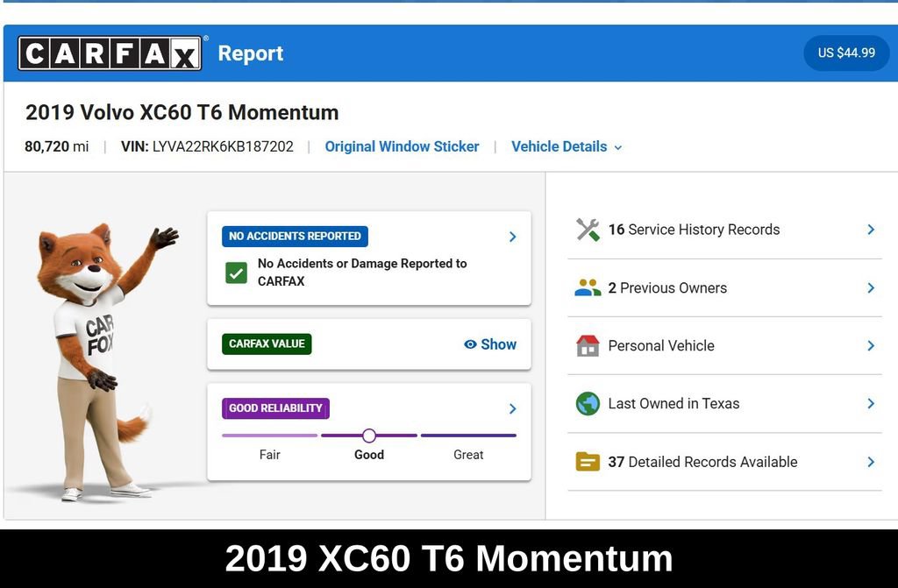Open the Good Reliability arrow
The width and height of the screenshot is (898, 588).
(512, 408)
